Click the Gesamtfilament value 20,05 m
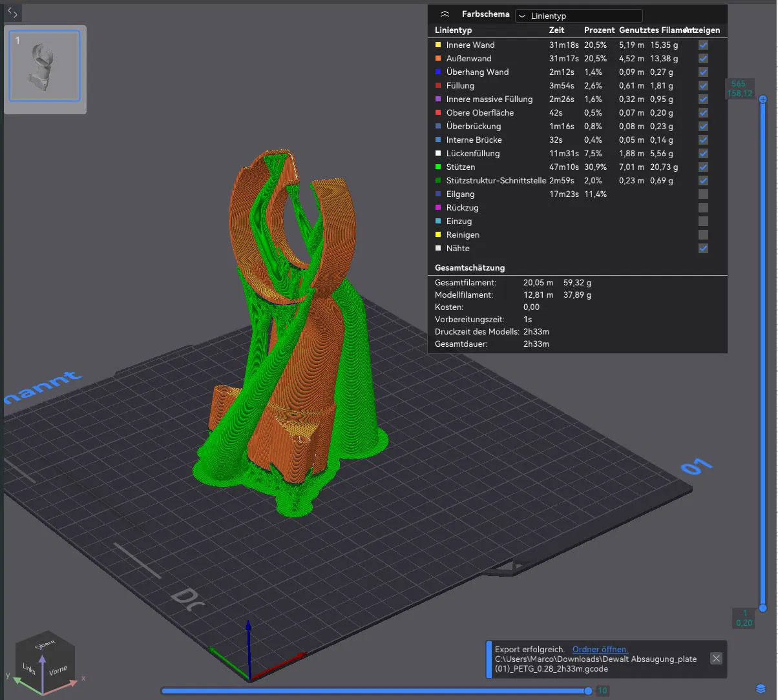 [x=538, y=283]
